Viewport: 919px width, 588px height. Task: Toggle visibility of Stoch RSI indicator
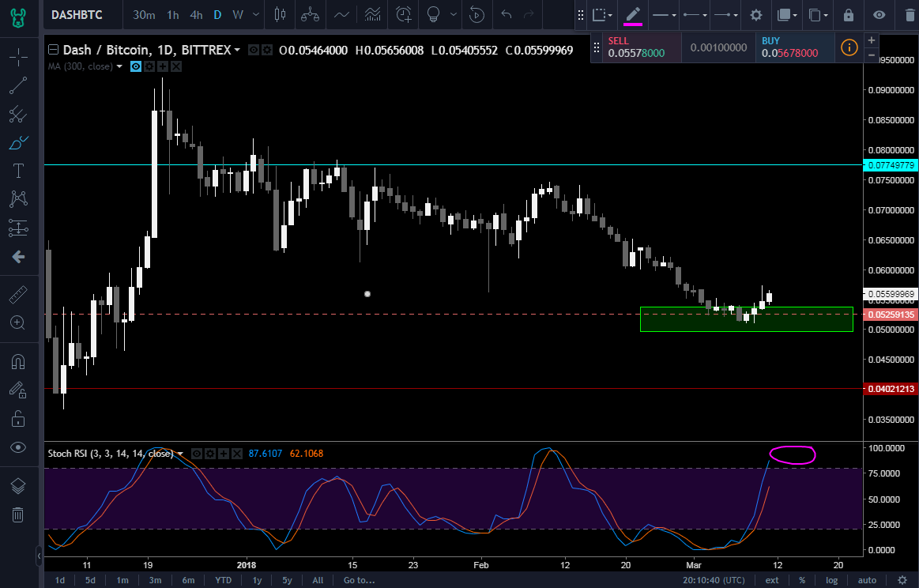tap(197, 454)
